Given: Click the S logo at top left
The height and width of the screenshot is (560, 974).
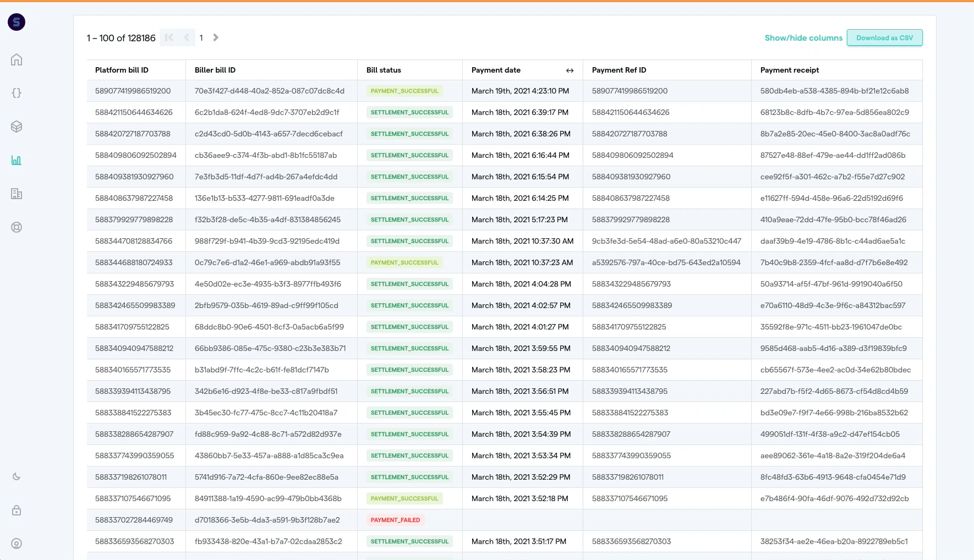Looking at the screenshot, I should click(17, 22).
